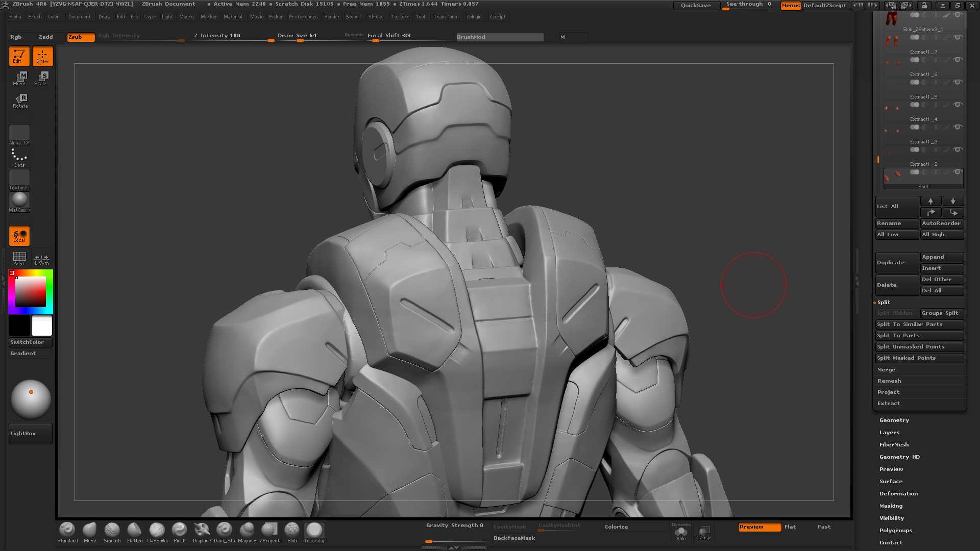This screenshot has height=551, width=980.
Task: Open the Brush menu
Action: click(35, 17)
